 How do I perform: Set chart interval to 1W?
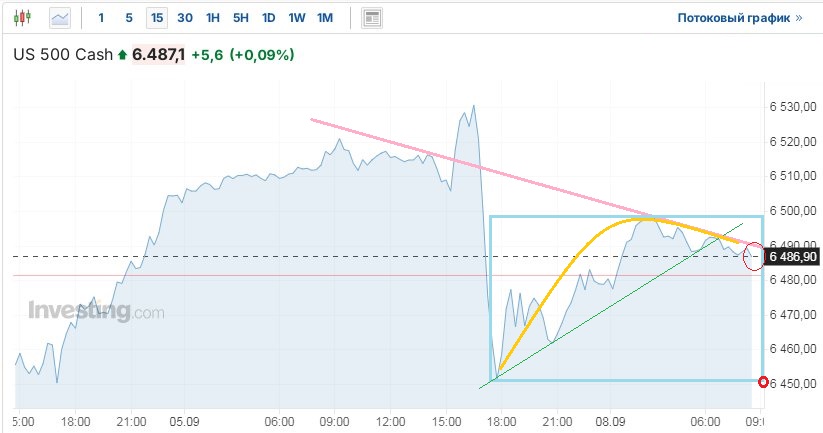click(x=297, y=18)
